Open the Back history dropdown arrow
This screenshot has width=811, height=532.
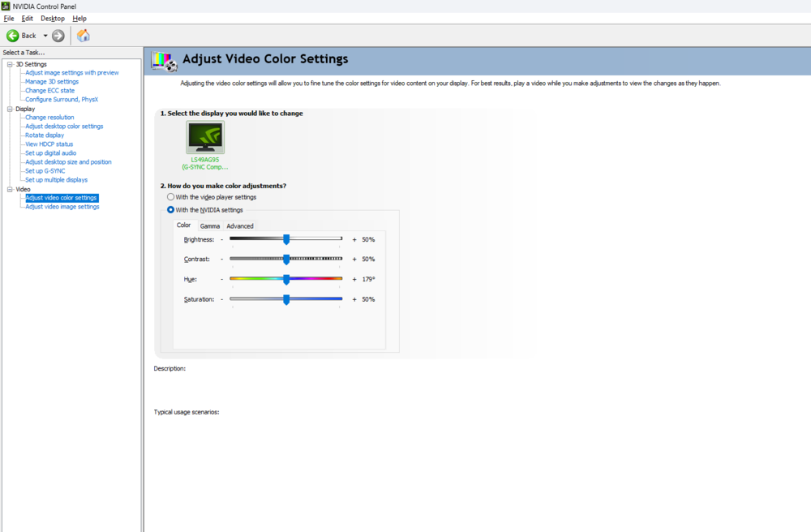click(45, 36)
